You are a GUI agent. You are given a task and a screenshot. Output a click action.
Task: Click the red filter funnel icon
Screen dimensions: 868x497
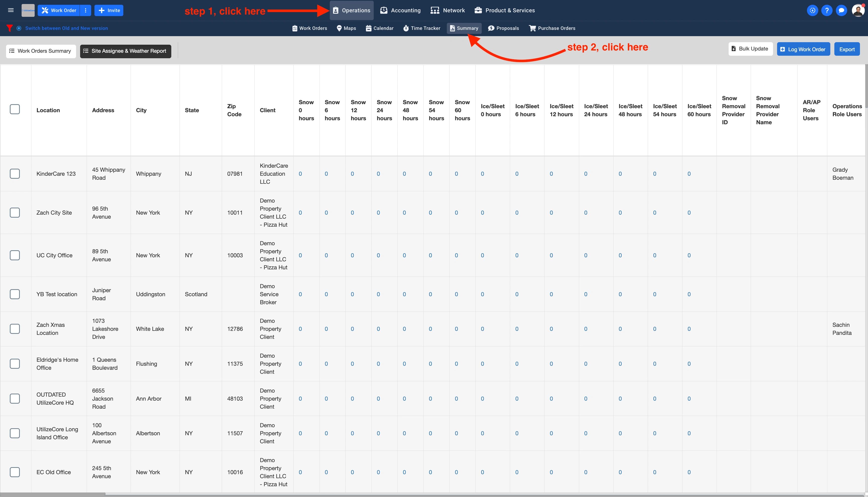[x=10, y=28]
